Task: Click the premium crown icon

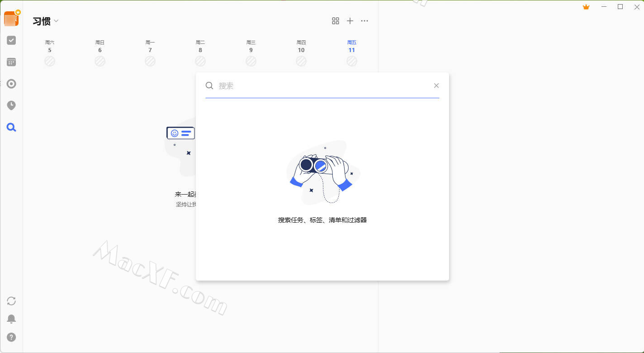Action: click(586, 7)
